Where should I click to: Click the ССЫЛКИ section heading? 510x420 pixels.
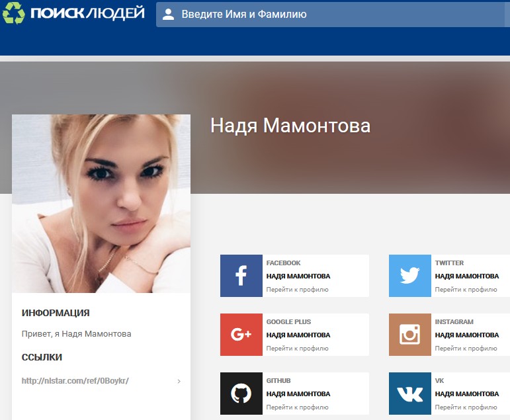42,357
